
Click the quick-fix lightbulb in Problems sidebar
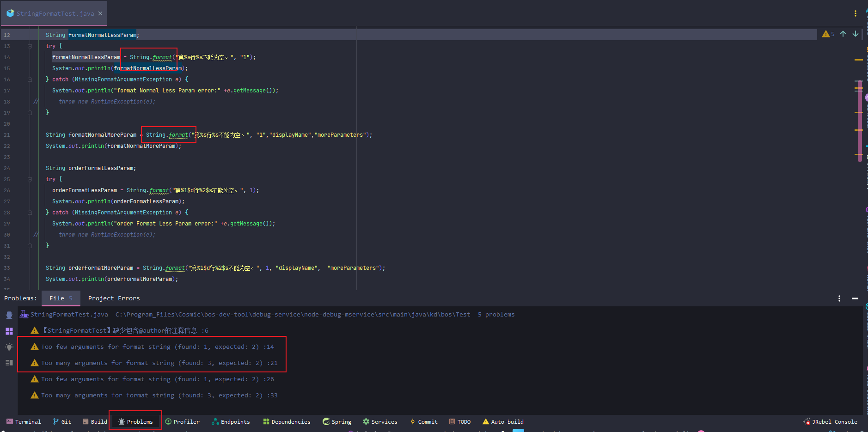click(9, 347)
